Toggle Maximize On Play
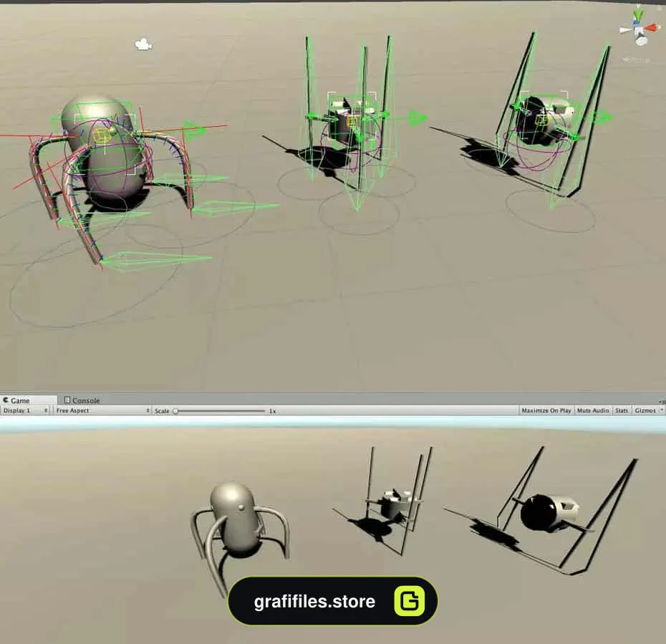Screen dimensions: 666x644 coord(546,410)
